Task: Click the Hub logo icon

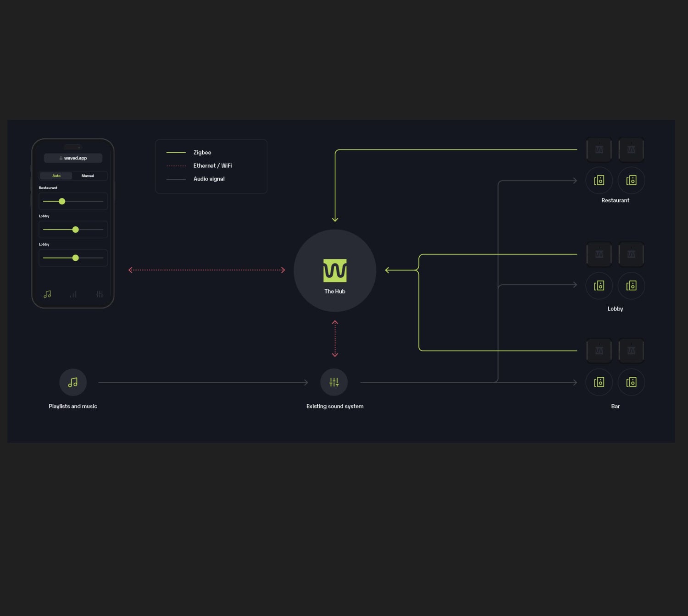Action: click(x=335, y=270)
